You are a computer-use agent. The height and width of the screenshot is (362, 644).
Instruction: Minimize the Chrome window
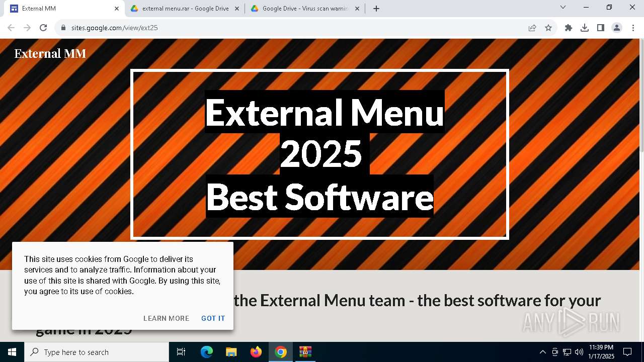point(586,7)
